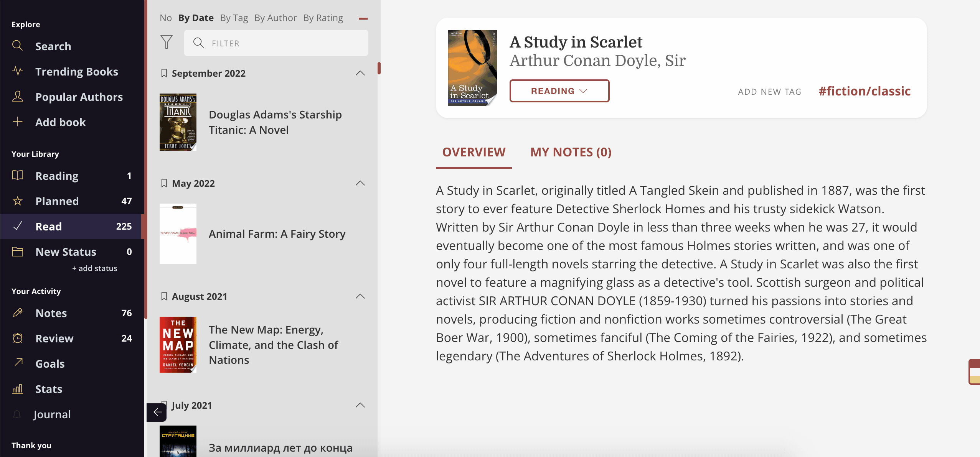
Task: Click the funnel filter icon
Action: (x=167, y=42)
